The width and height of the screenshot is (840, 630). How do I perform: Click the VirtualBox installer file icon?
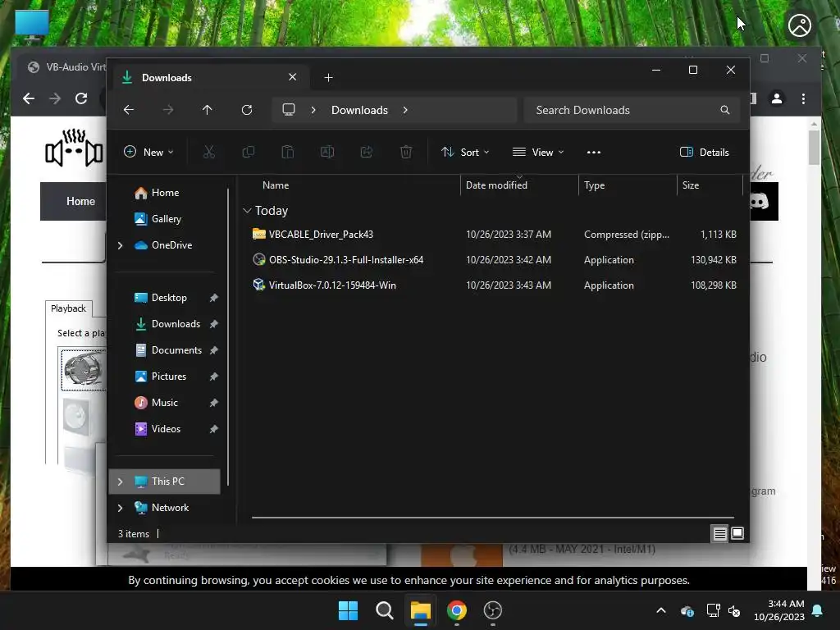coord(259,285)
